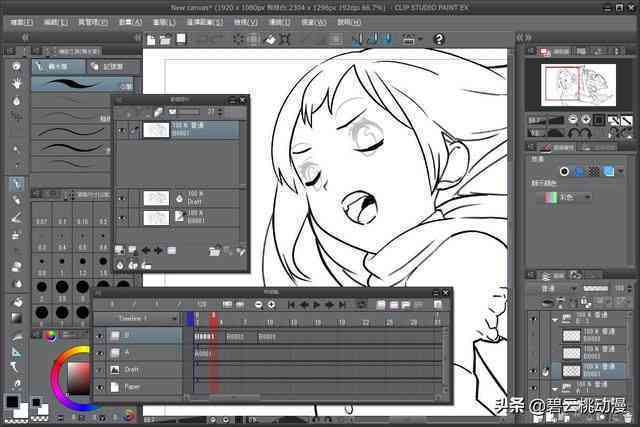Click the Navigator zoom-in icon
640x427 pixels.
pyautogui.click(x=586, y=120)
